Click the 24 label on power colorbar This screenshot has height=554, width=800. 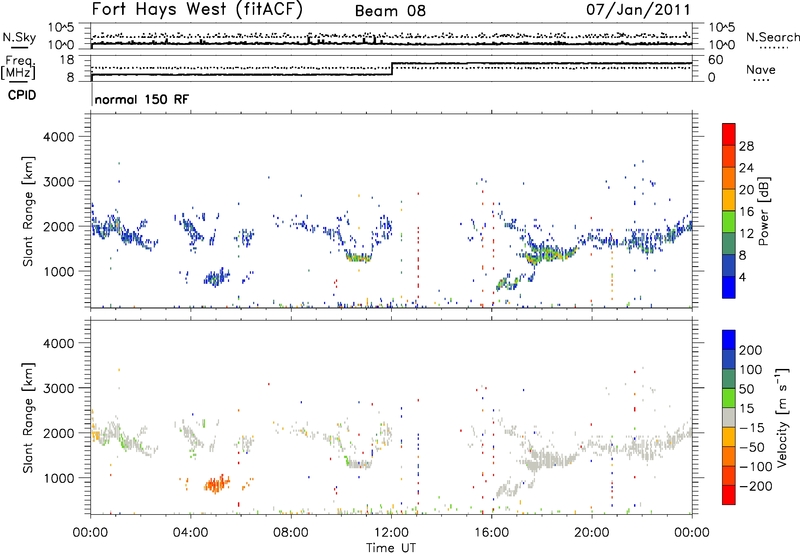click(x=746, y=168)
